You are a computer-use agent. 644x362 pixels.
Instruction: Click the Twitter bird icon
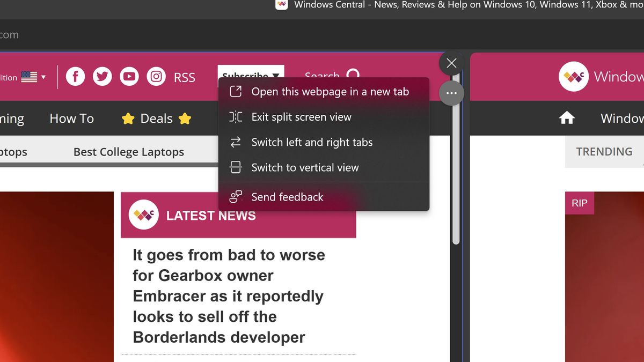(102, 76)
